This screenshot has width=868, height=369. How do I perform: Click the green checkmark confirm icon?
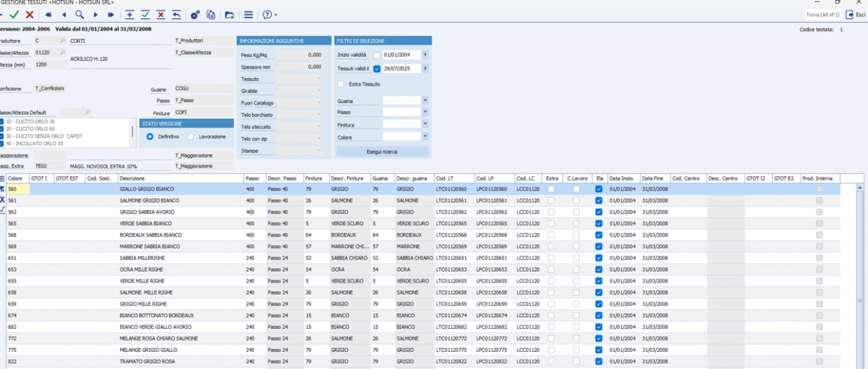click(x=14, y=14)
